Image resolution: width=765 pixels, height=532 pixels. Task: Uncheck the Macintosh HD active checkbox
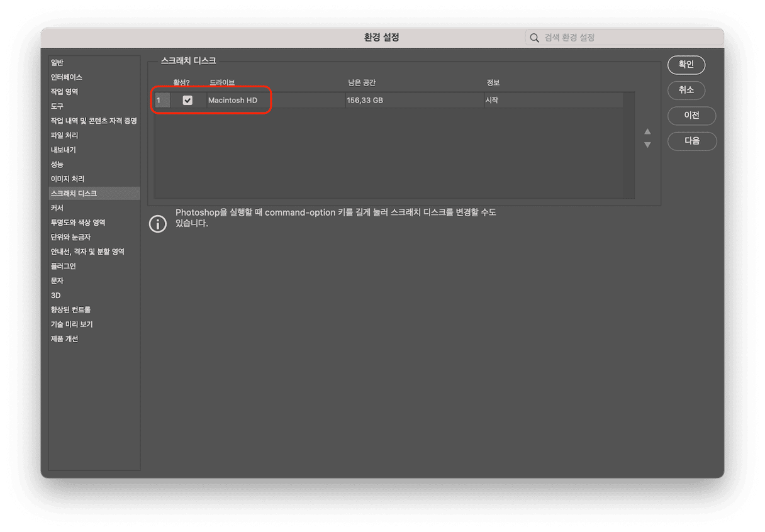tap(187, 100)
